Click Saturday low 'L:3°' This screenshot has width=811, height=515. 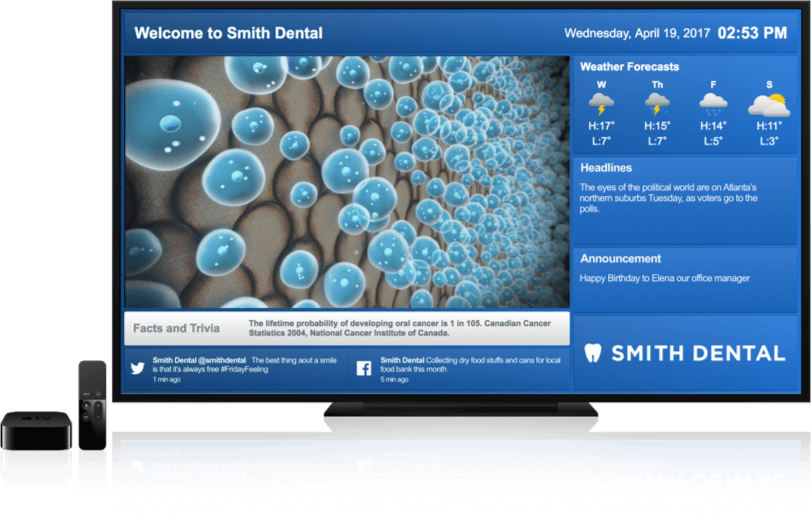click(769, 141)
